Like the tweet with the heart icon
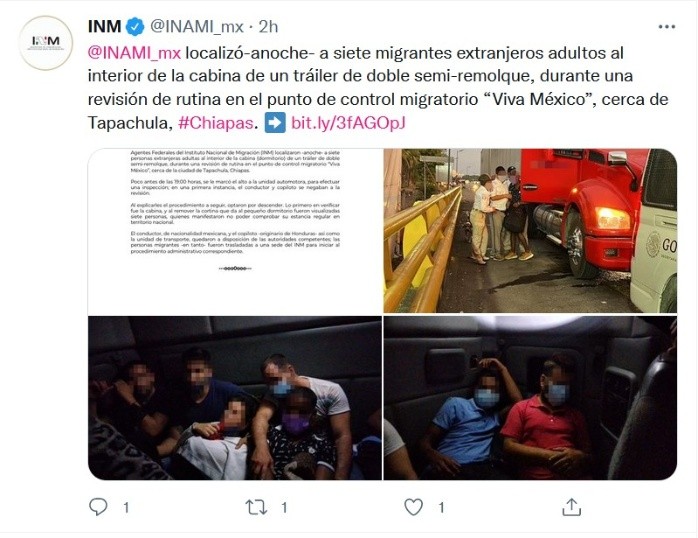The image size is (698, 538). click(x=414, y=507)
